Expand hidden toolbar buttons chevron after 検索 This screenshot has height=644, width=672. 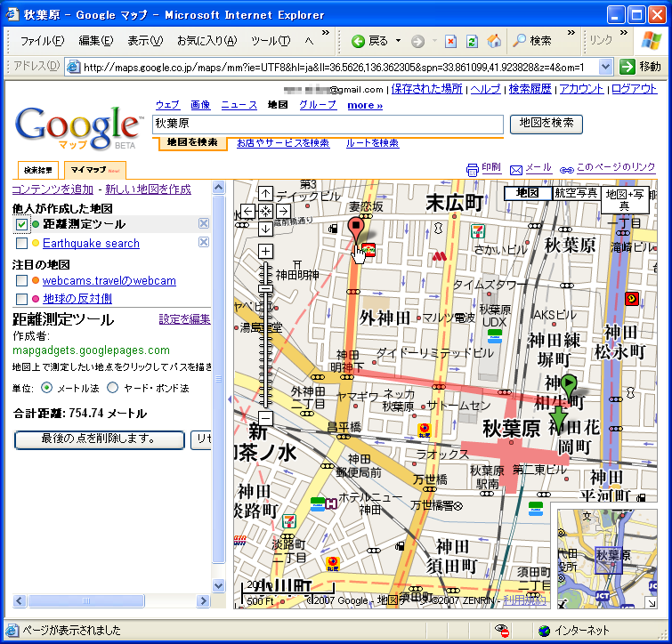coord(571,33)
